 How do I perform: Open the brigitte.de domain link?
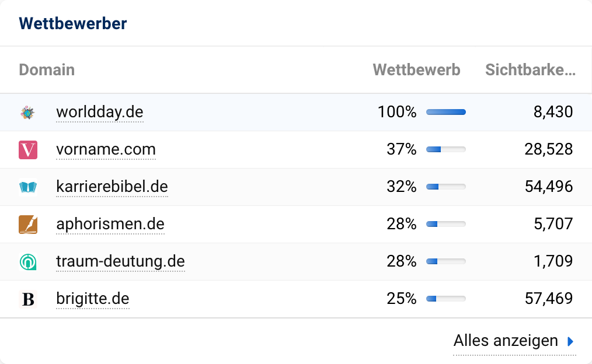93,299
